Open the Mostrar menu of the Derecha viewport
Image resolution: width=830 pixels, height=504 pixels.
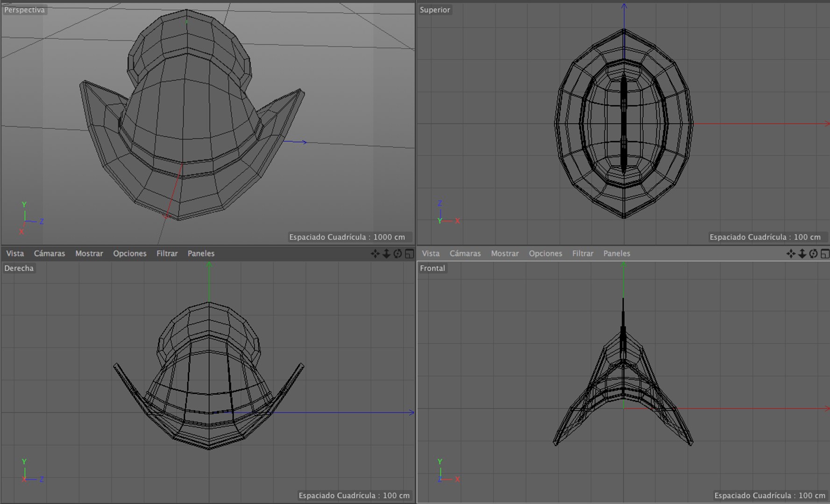pos(89,253)
